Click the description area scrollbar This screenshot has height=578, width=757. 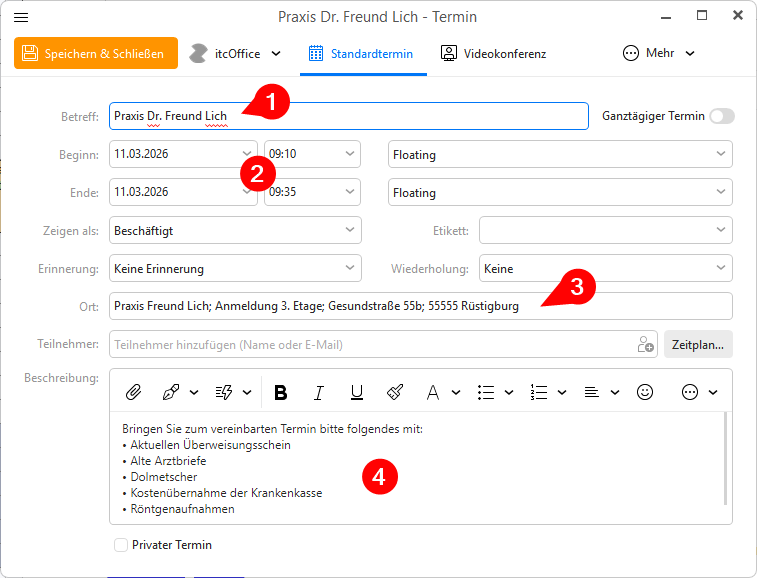tap(727, 460)
